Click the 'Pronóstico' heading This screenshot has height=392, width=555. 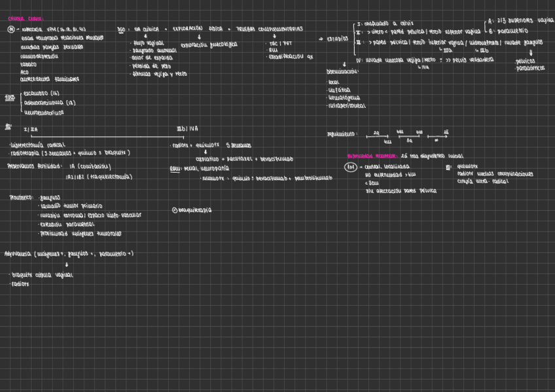tap(22, 197)
